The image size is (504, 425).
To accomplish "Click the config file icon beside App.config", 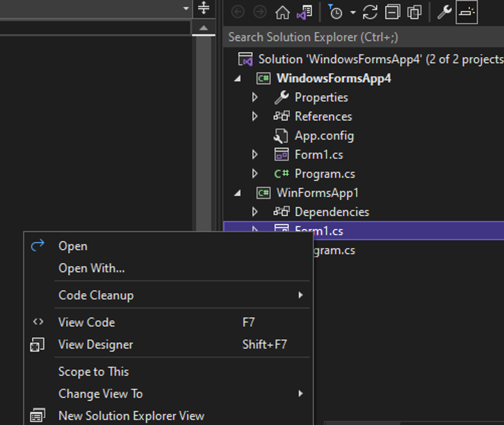I will (x=280, y=136).
